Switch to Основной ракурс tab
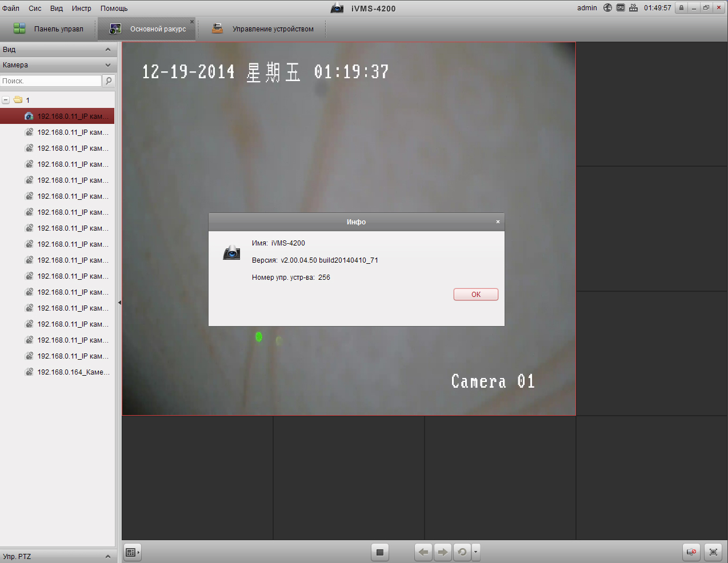This screenshot has height=563, width=728. pyautogui.click(x=147, y=29)
